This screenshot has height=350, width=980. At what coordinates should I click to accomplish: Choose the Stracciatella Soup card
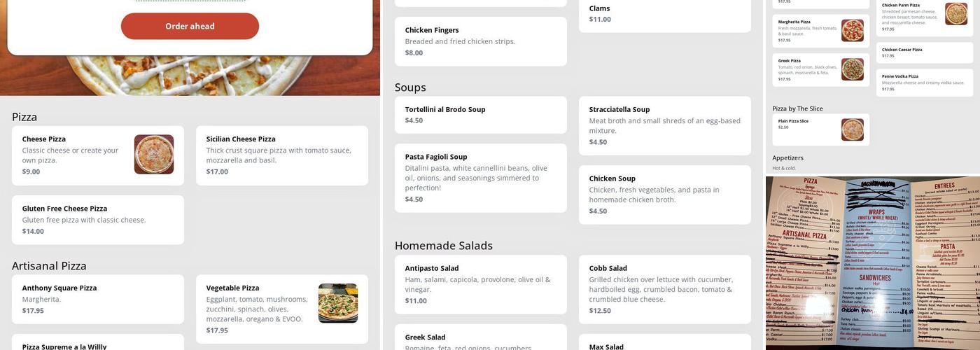coord(664,125)
